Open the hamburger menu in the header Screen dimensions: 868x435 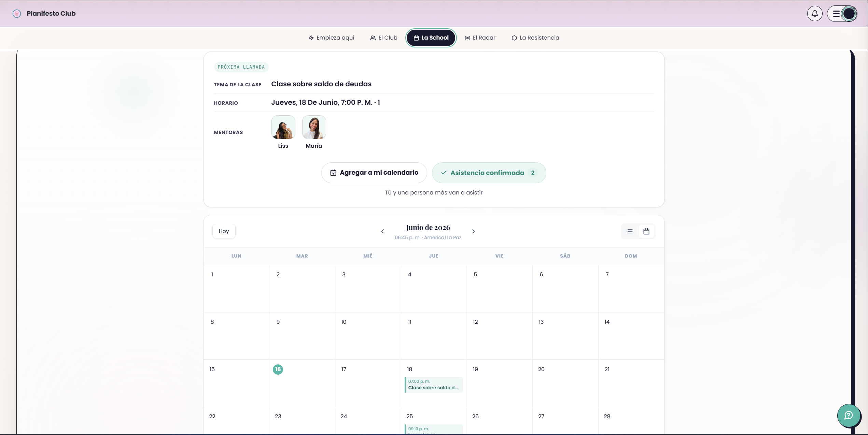click(x=836, y=14)
